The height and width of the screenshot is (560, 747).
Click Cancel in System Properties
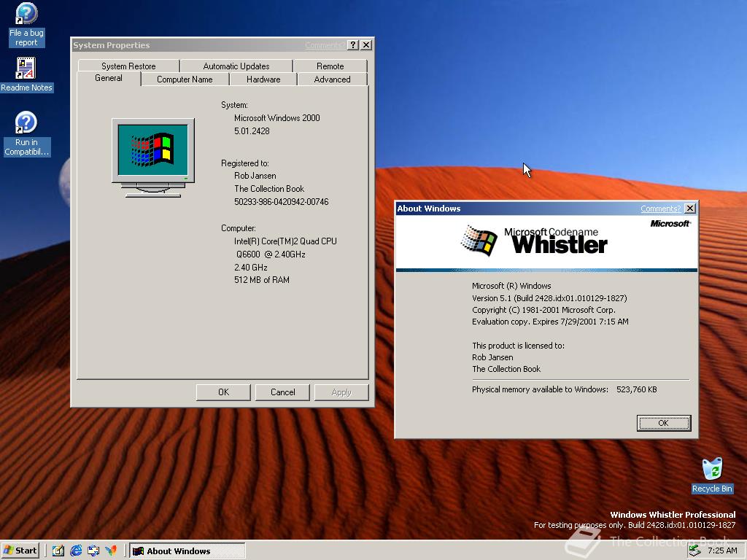pos(282,392)
